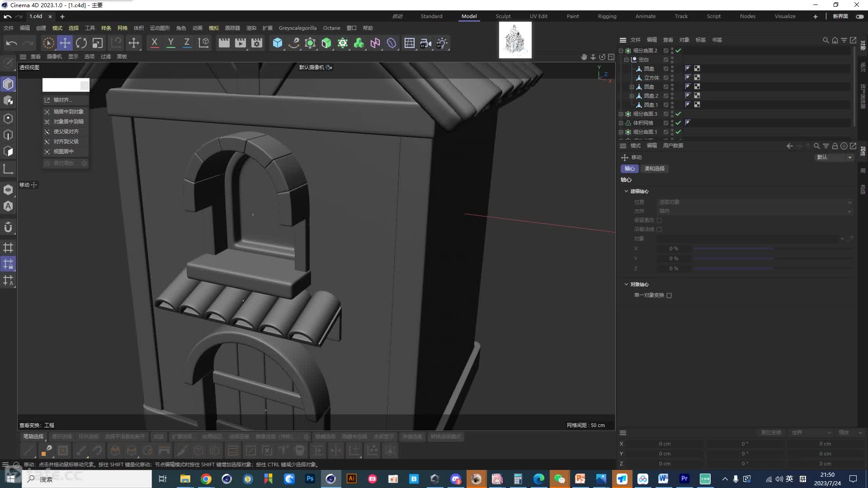The width and height of the screenshot is (868, 488).
Task: Expand the 圆盘.2 tree node
Action: click(632, 96)
